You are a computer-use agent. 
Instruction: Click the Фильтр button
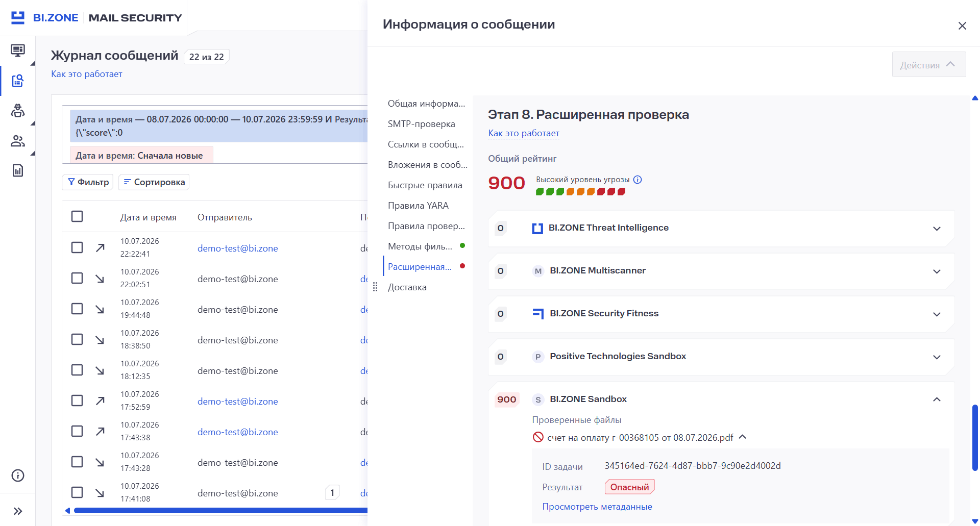point(88,182)
